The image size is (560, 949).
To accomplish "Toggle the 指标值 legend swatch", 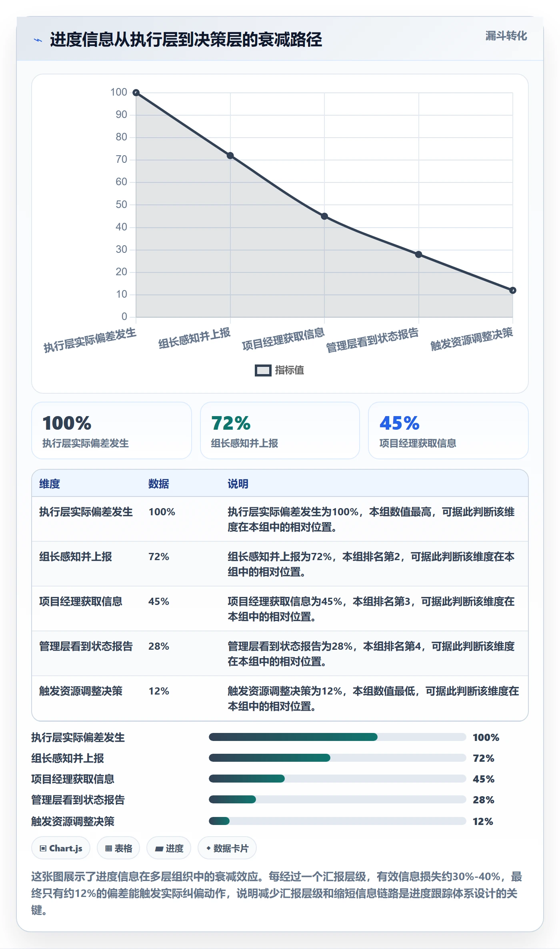I will coord(263,370).
